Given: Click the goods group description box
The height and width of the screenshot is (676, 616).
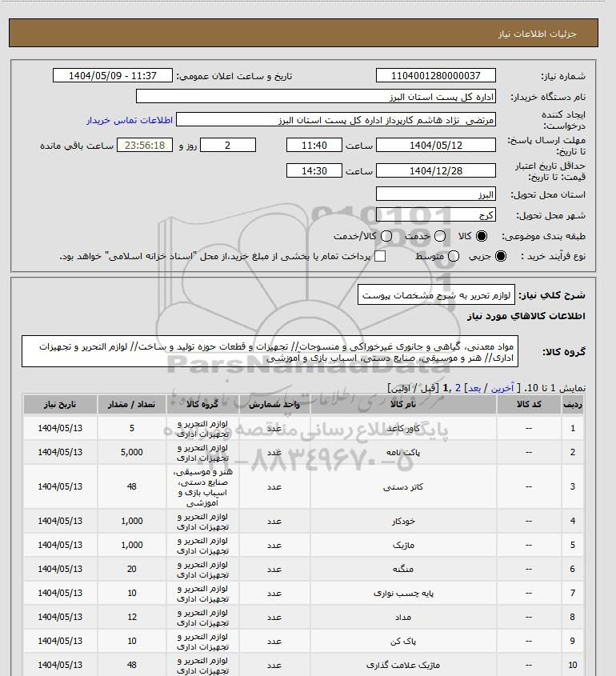Looking at the screenshot, I should tap(270, 352).
